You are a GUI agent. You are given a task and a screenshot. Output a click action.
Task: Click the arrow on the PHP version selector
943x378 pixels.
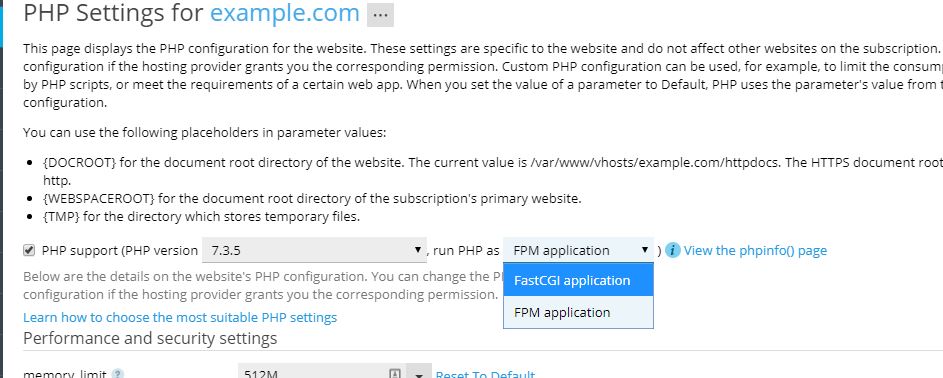tap(417, 250)
